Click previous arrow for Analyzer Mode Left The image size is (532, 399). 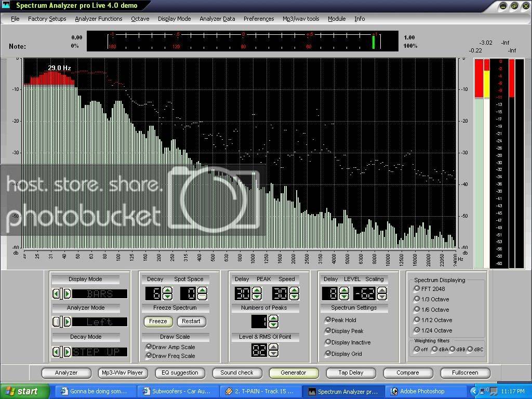click(56, 321)
